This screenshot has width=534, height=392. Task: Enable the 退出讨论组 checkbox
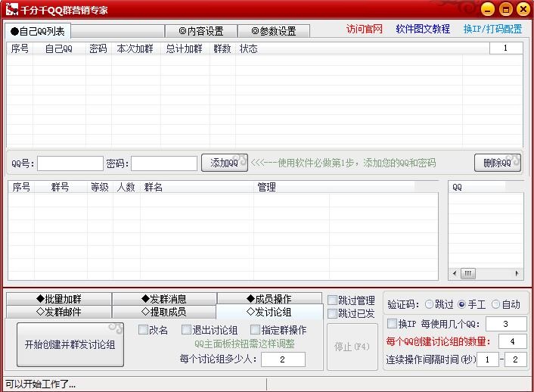[186, 330]
